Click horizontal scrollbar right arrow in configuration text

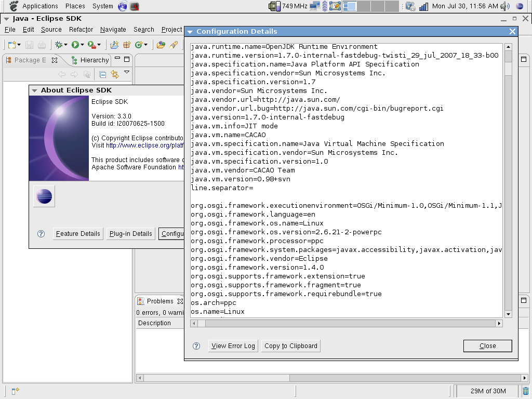[499, 323]
